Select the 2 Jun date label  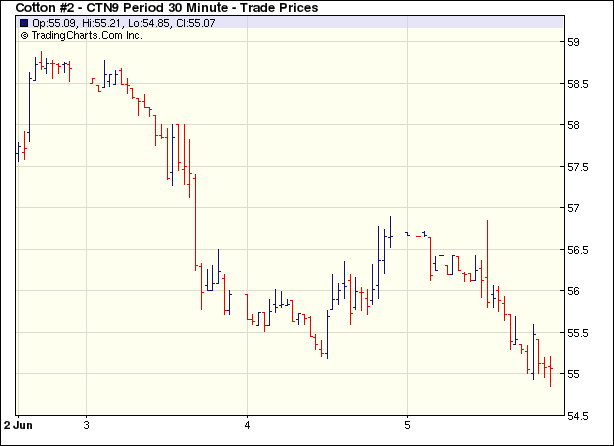[20, 425]
